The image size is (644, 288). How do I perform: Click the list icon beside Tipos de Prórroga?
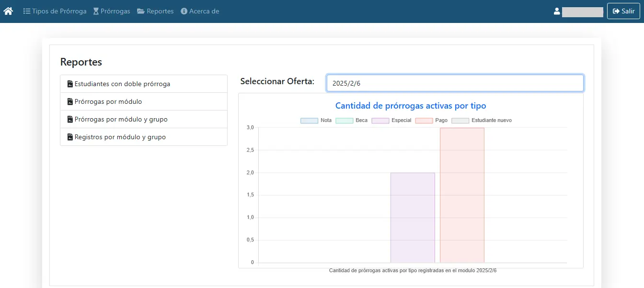tap(27, 11)
